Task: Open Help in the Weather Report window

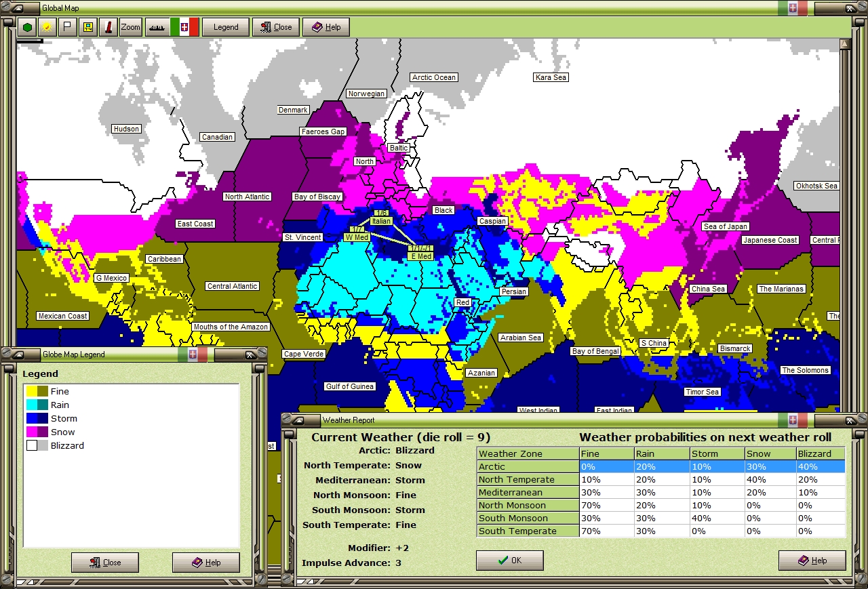Action: pos(812,561)
